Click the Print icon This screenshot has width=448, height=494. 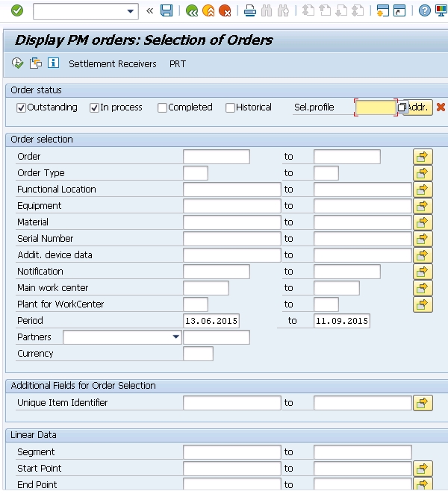(x=250, y=10)
